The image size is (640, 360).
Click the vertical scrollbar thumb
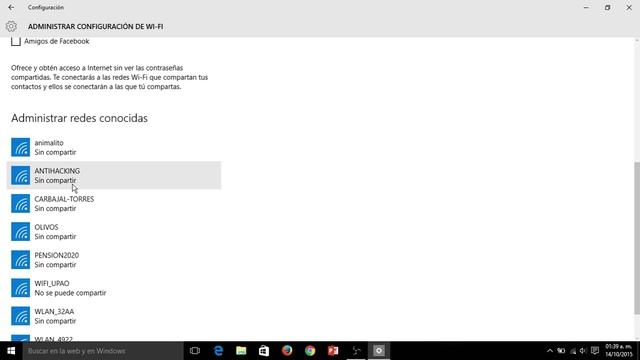(x=637, y=238)
